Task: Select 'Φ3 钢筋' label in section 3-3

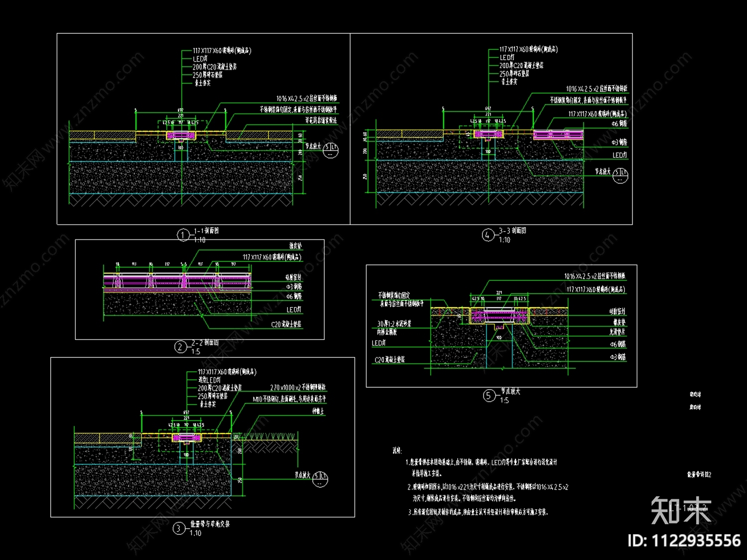Action: (619, 142)
